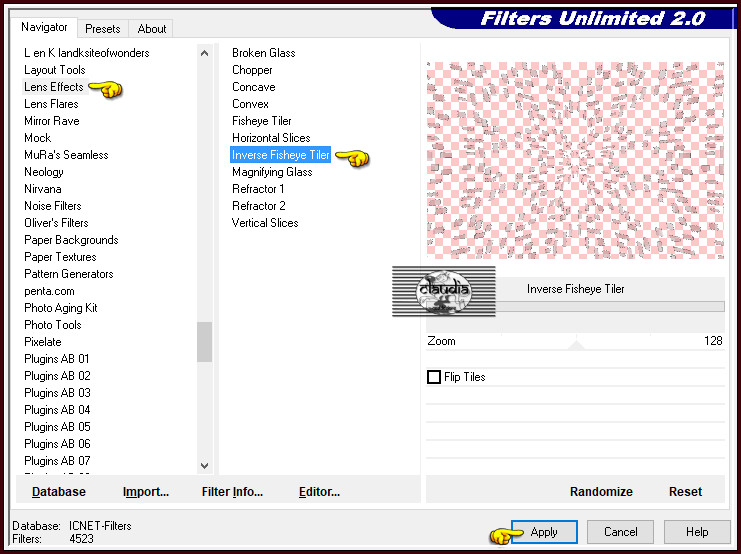Click the category list scroll down arrow

click(x=204, y=466)
